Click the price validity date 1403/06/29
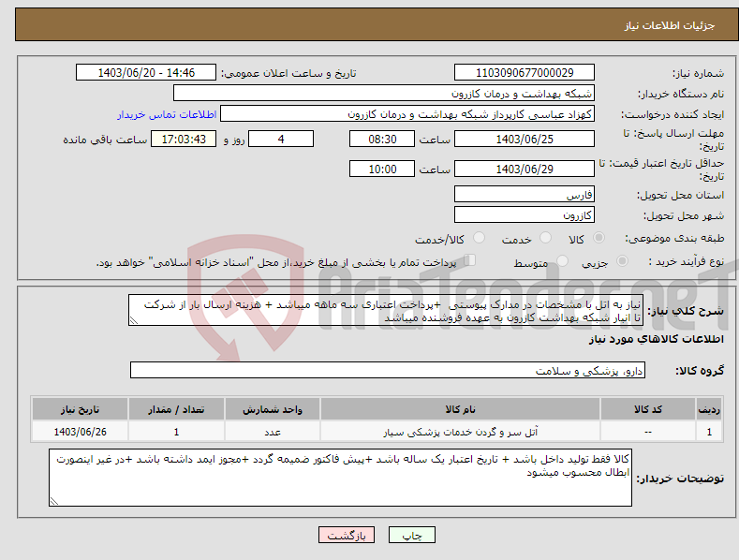The width and height of the screenshot is (739, 560). tap(525, 169)
